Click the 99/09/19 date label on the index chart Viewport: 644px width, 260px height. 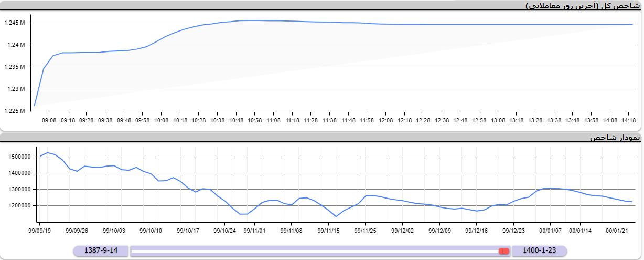(40, 230)
